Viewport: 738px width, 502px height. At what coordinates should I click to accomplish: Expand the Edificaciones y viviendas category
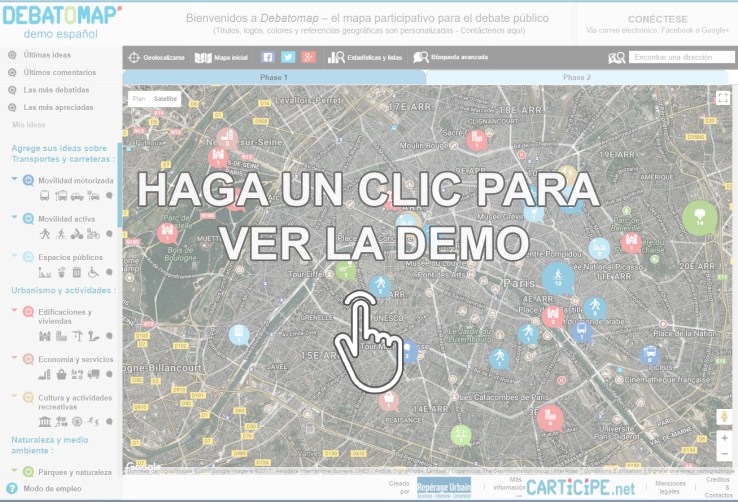pyautogui.click(x=15, y=310)
